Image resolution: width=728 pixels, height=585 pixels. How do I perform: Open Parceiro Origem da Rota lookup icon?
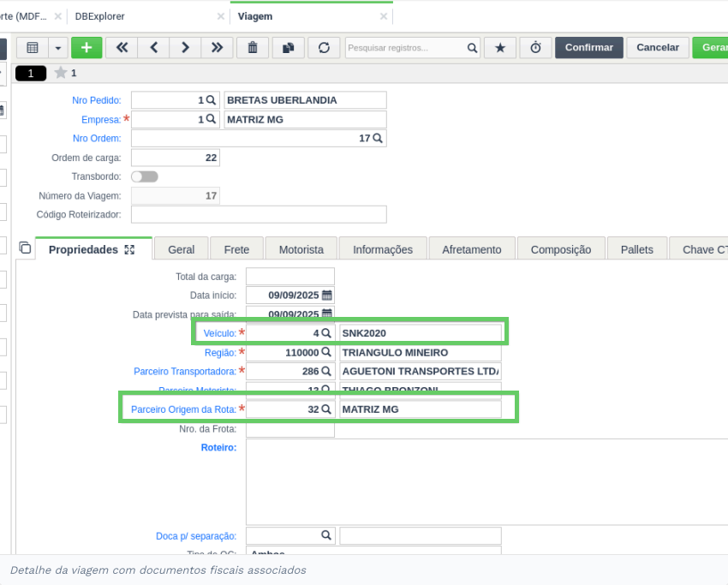pos(326,409)
